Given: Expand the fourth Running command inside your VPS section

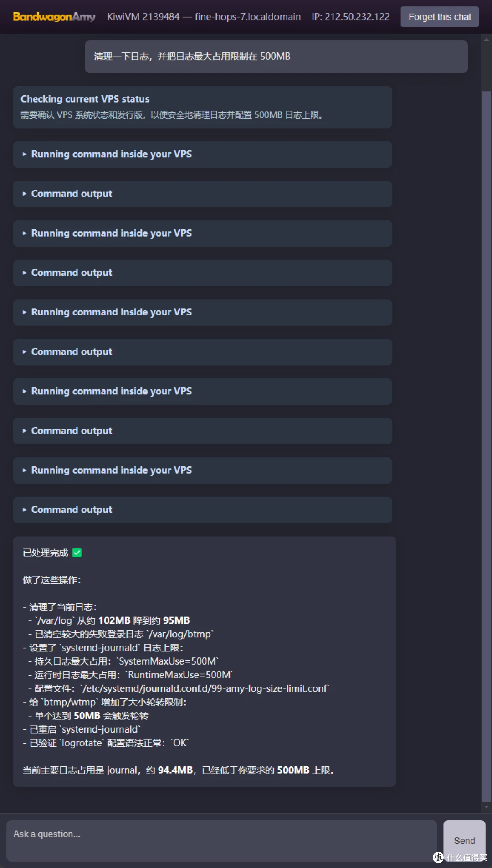Looking at the screenshot, I should click(202, 391).
